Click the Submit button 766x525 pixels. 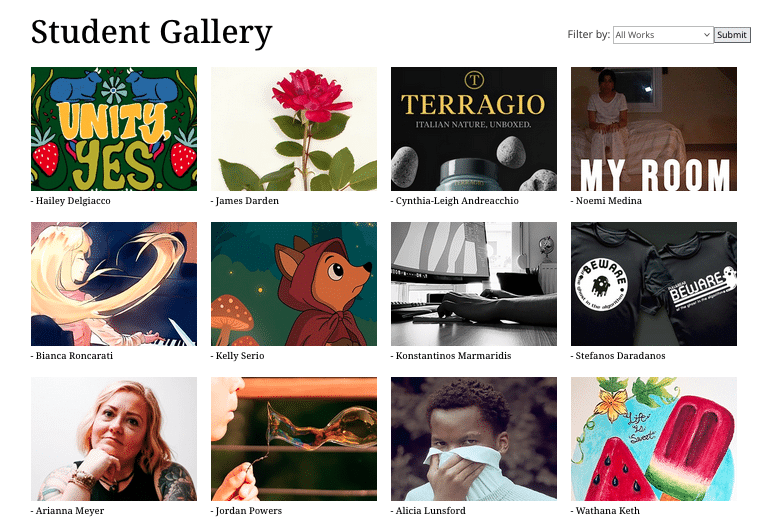[x=732, y=35]
